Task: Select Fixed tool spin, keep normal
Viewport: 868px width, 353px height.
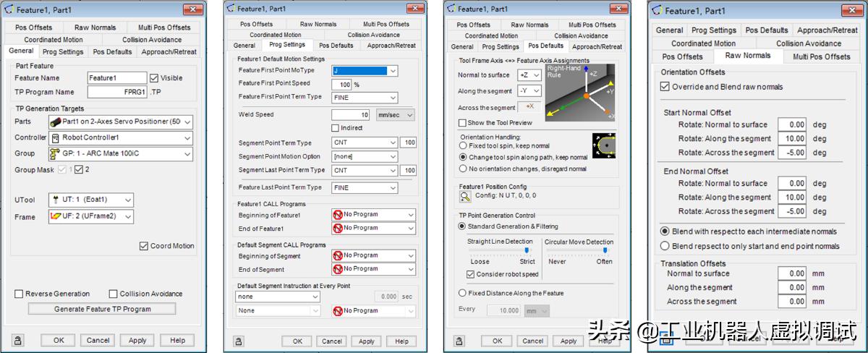Action: coord(463,145)
